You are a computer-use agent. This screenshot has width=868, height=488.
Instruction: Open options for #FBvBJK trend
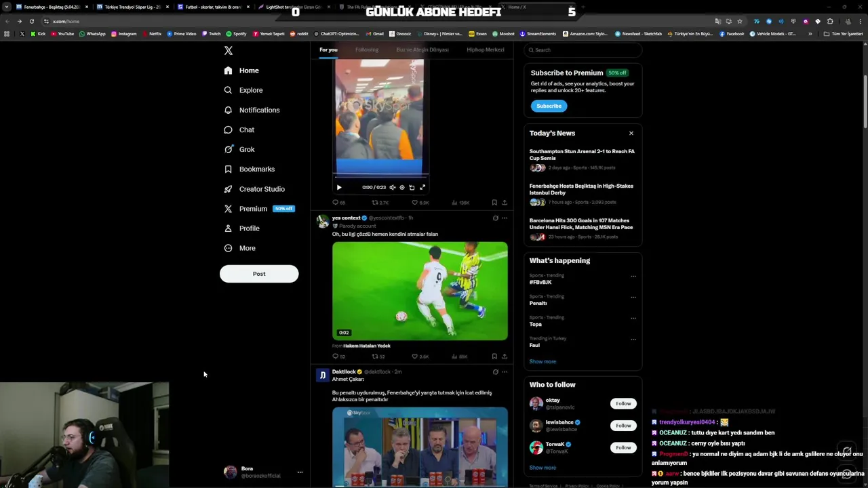(633, 277)
